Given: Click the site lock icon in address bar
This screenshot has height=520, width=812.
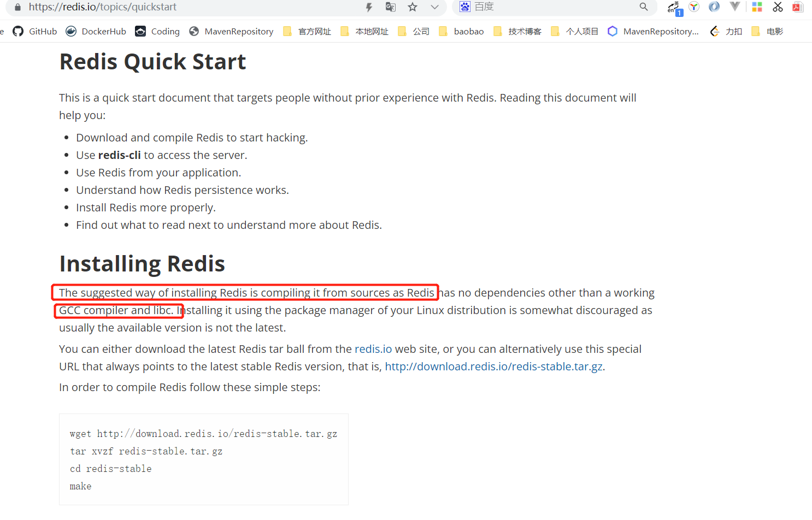Looking at the screenshot, I should coord(17,7).
